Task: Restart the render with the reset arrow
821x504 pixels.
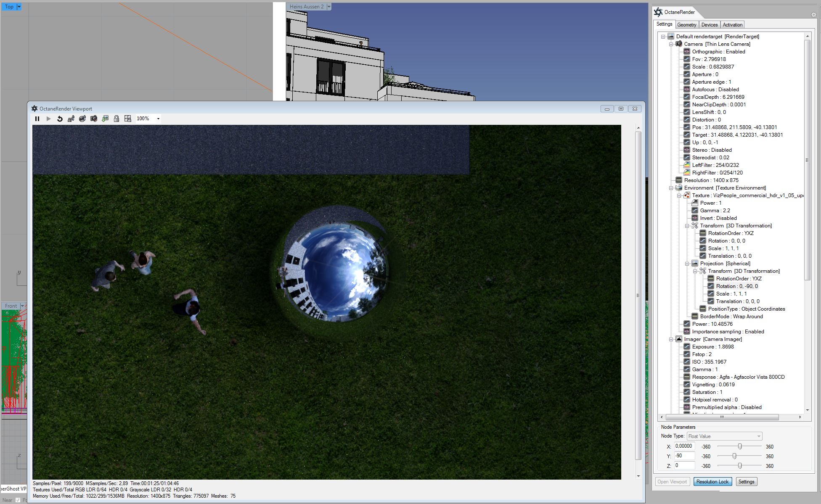Action: point(60,119)
